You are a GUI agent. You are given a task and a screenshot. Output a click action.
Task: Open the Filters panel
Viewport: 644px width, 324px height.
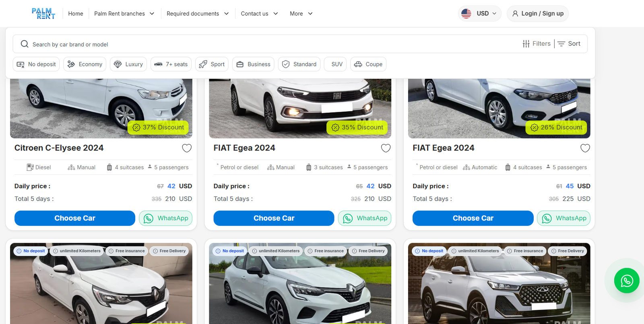[537, 43]
